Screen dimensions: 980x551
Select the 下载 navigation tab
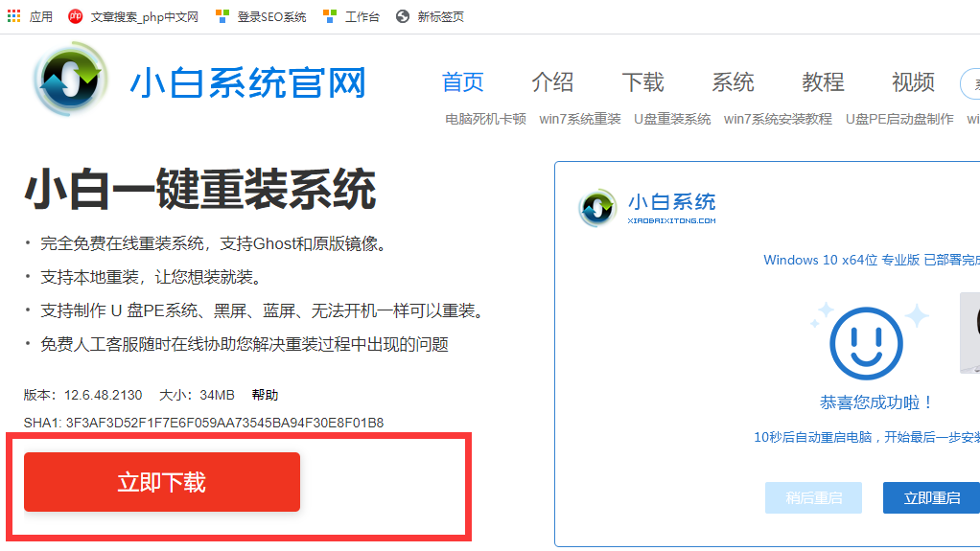pos(642,81)
